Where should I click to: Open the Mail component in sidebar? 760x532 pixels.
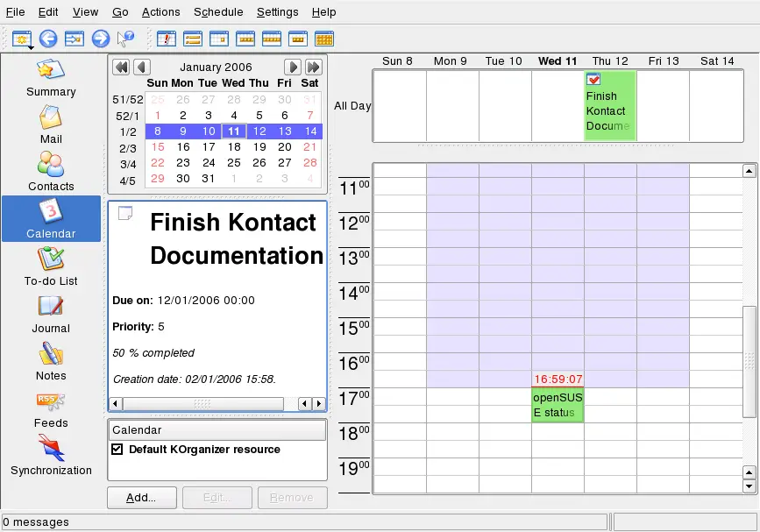pyautogui.click(x=51, y=124)
